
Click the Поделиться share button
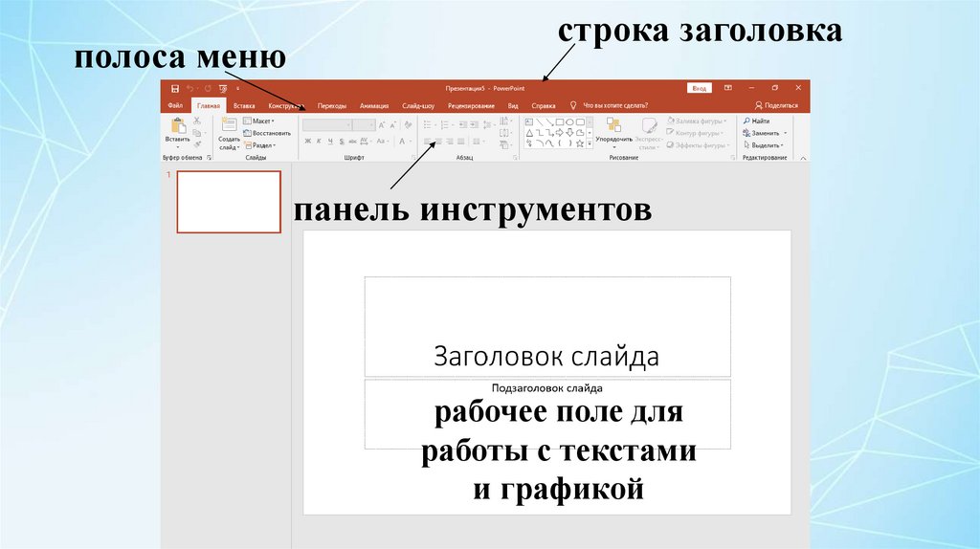776,105
